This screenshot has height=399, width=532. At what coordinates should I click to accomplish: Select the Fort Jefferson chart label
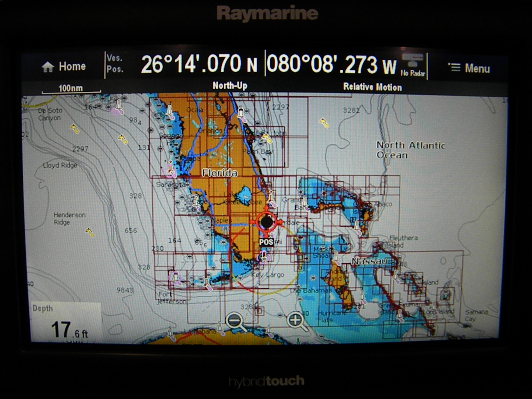[x=171, y=298]
